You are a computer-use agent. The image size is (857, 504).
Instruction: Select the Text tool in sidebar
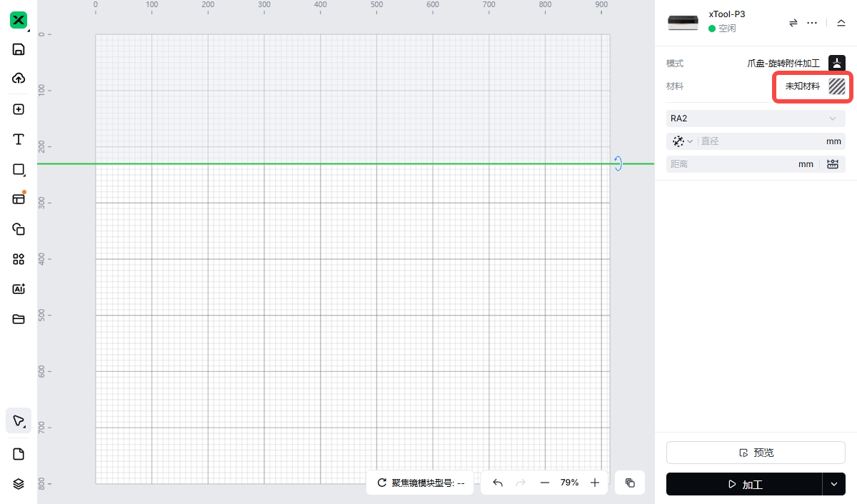19,139
